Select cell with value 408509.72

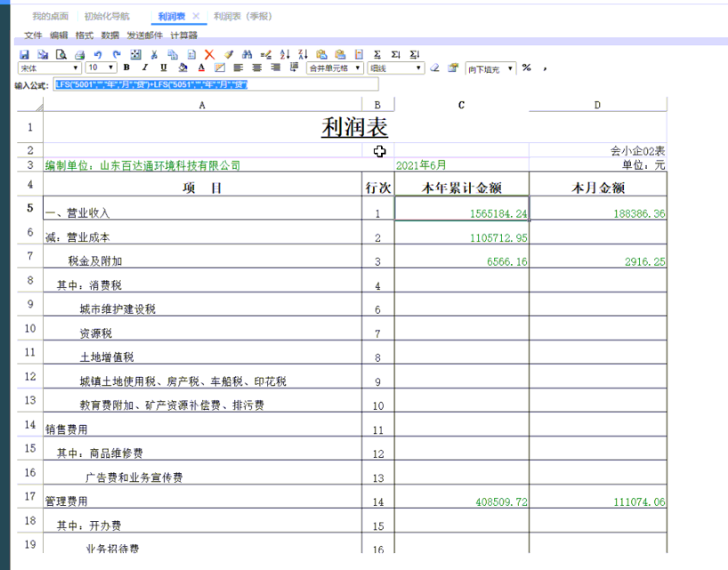tap(462, 497)
